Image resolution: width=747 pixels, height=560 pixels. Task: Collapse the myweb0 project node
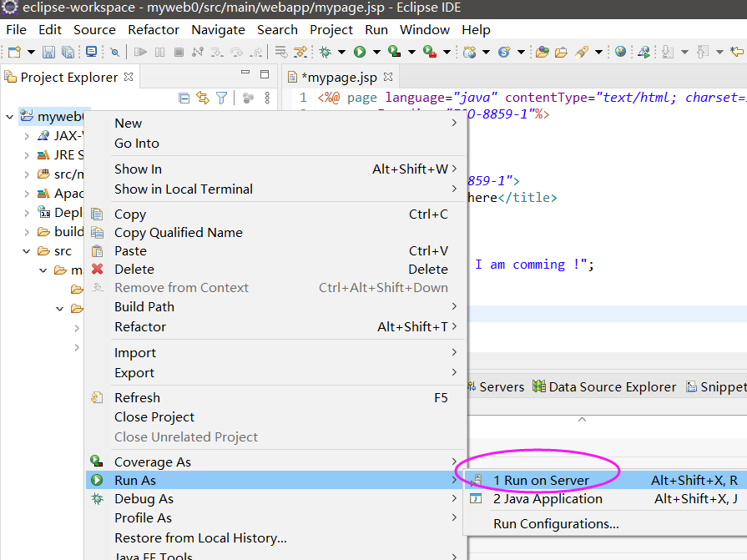9,117
